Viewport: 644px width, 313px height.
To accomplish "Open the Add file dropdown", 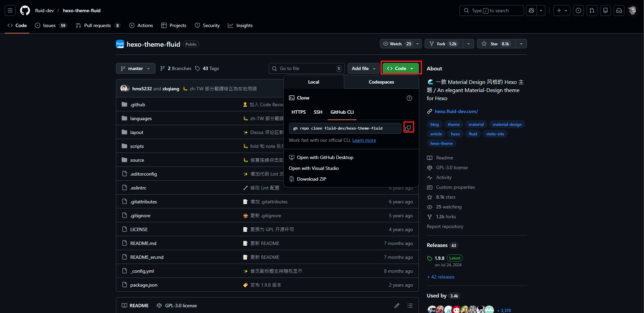I will pyautogui.click(x=363, y=68).
